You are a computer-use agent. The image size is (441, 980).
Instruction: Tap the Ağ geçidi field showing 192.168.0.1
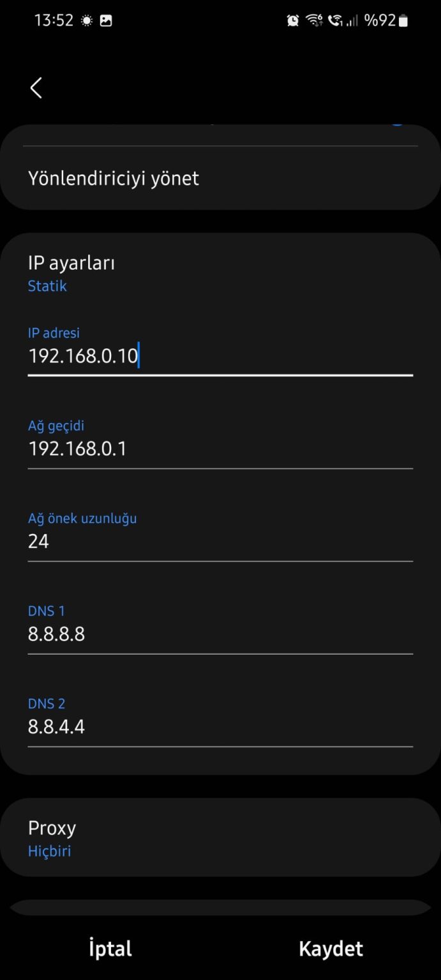point(220,449)
